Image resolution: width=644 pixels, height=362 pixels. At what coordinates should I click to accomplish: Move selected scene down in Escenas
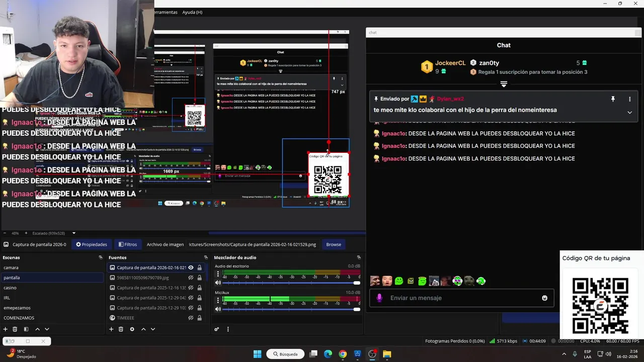[47, 329]
